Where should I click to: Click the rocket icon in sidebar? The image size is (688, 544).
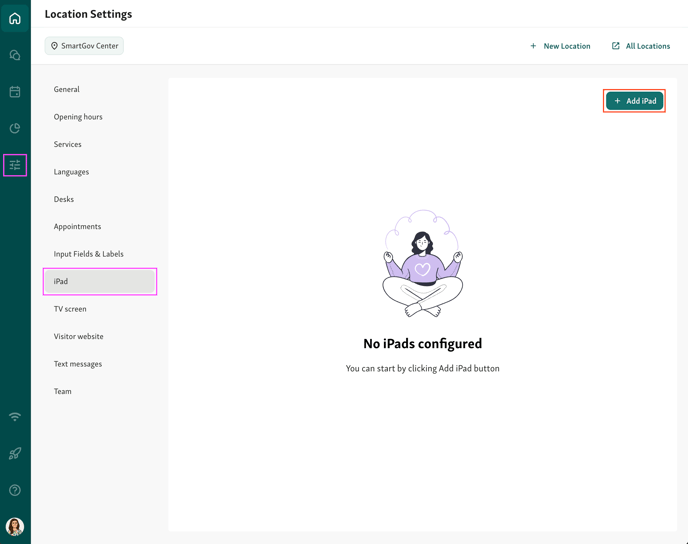point(15,453)
